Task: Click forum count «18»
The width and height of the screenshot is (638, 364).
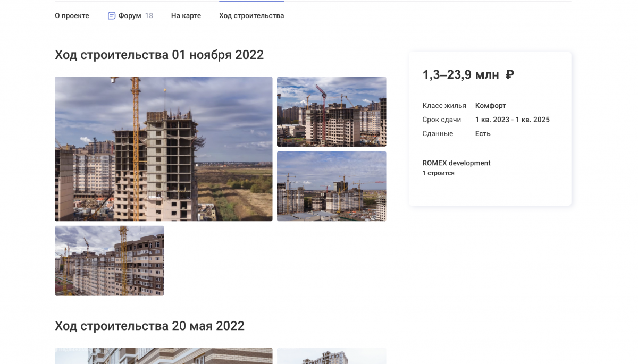Action: 149,16
